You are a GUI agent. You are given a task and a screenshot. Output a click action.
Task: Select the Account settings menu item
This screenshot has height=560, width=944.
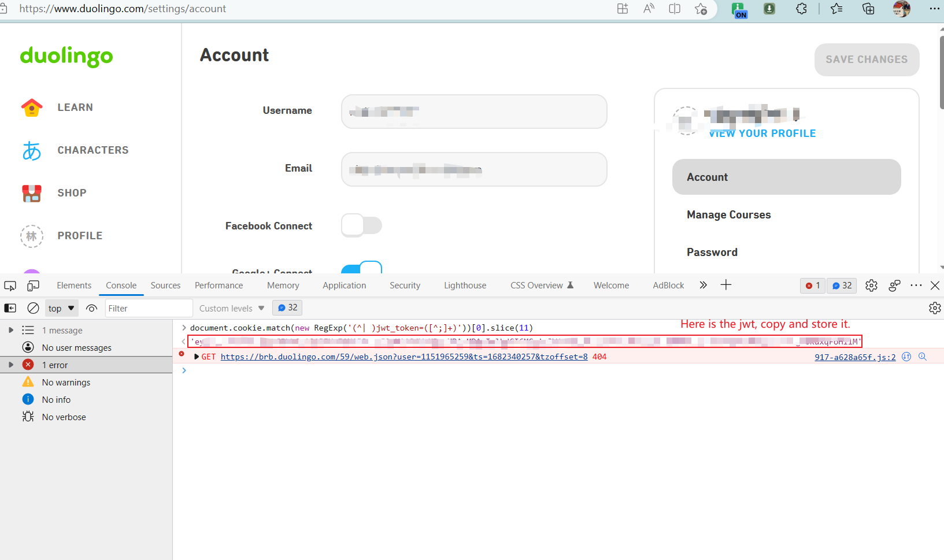[x=786, y=177]
